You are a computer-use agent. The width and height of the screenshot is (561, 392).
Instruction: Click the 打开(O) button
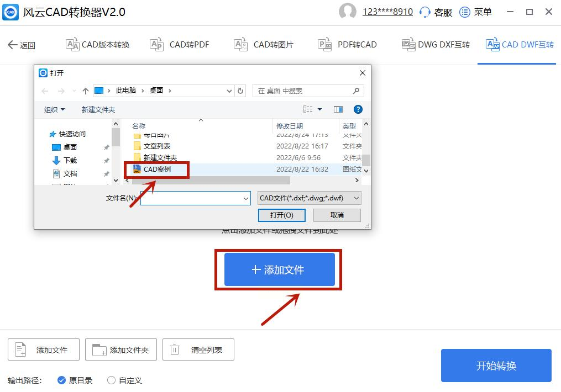(281, 215)
